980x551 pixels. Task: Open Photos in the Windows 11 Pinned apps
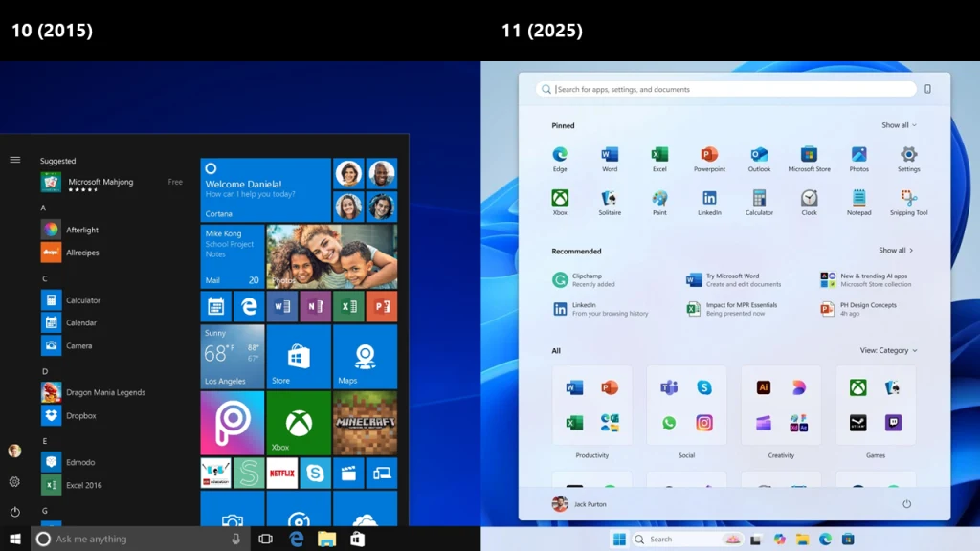click(858, 159)
